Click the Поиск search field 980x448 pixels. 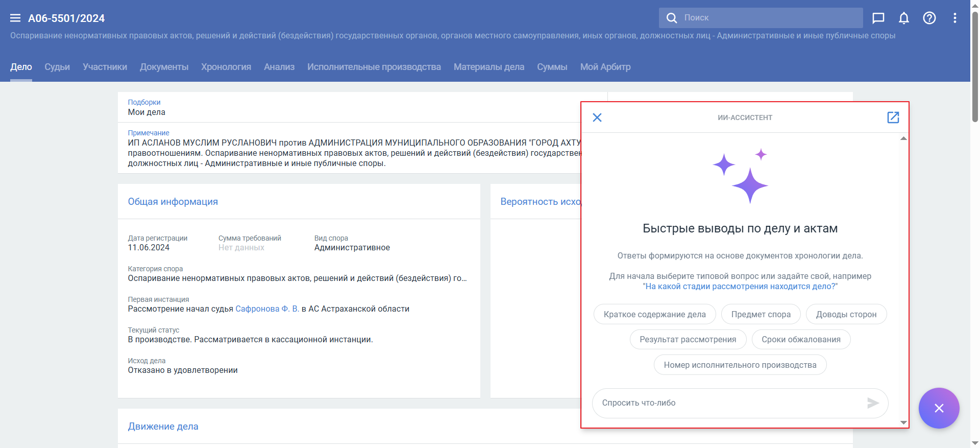pyautogui.click(x=766, y=18)
